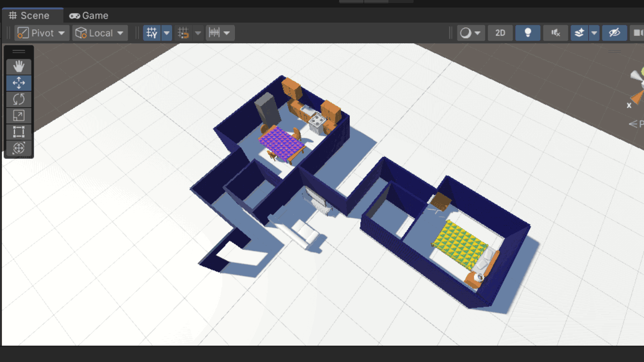Expand the grid axis options arrow
Screen dimensions: 644x362
(x=167, y=33)
